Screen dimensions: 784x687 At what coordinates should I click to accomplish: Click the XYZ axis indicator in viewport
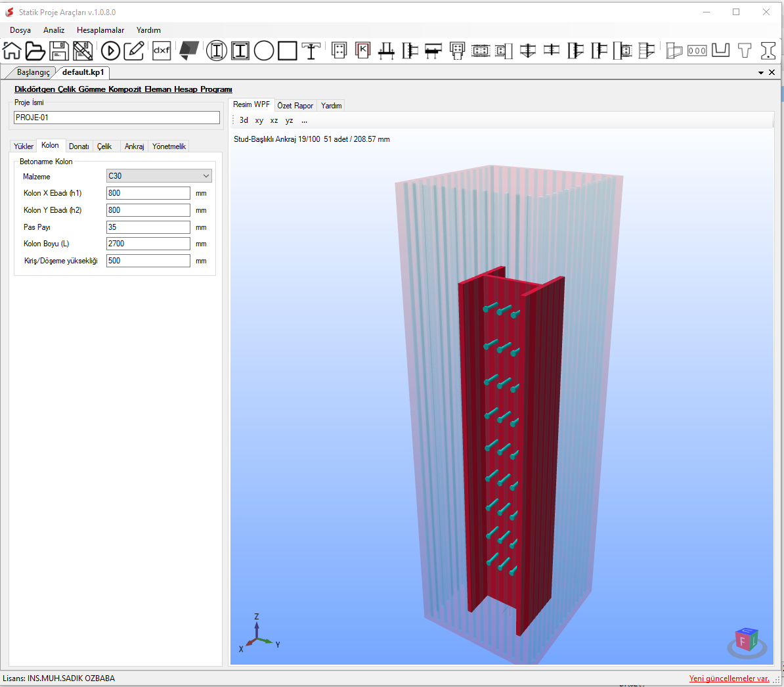tap(259, 634)
